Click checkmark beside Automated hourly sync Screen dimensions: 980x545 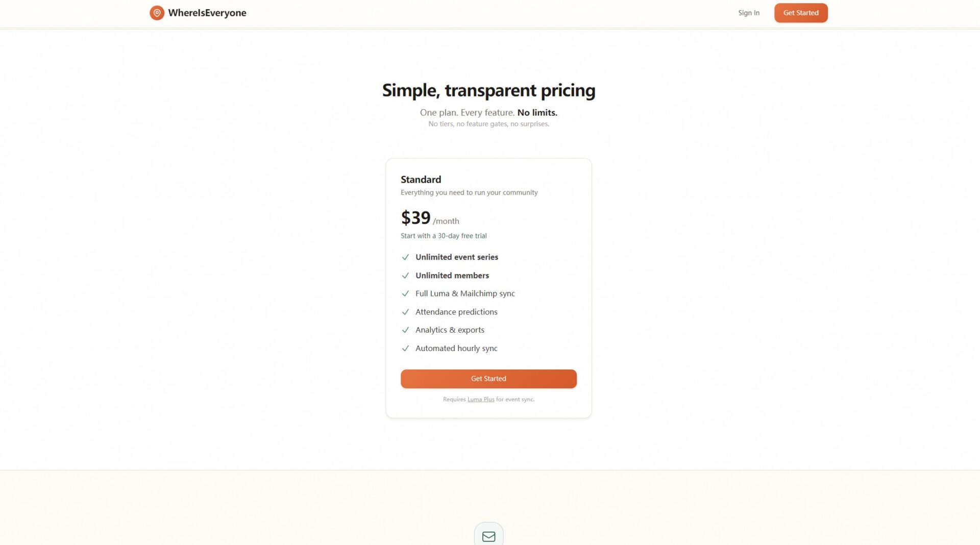coord(405,349)
